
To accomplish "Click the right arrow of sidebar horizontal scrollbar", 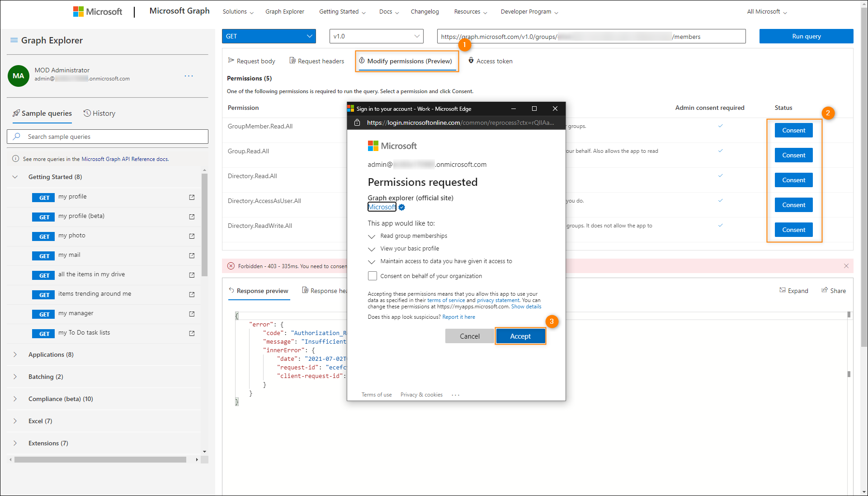I will click(x=197, y=459).
